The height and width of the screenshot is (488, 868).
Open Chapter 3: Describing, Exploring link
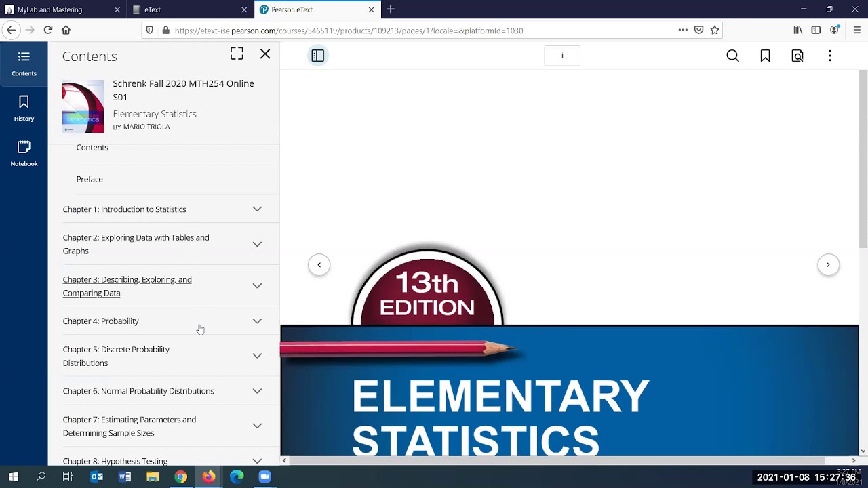pos(127,286)
